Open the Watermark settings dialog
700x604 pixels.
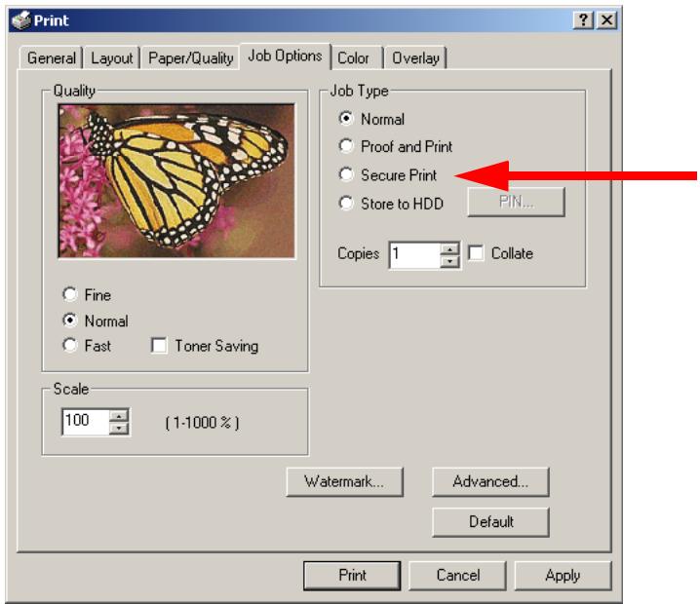point(345,482)
